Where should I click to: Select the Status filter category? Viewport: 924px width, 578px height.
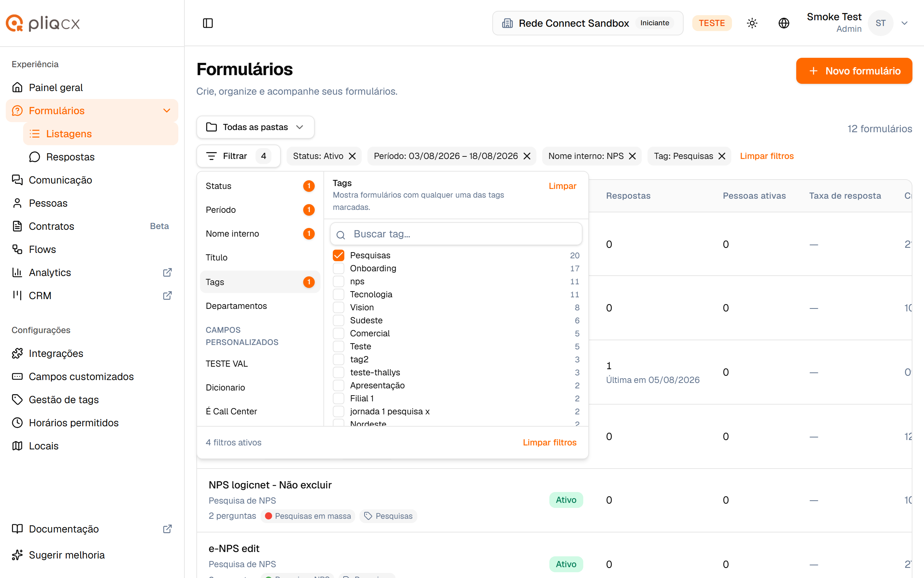pos(260,186)
